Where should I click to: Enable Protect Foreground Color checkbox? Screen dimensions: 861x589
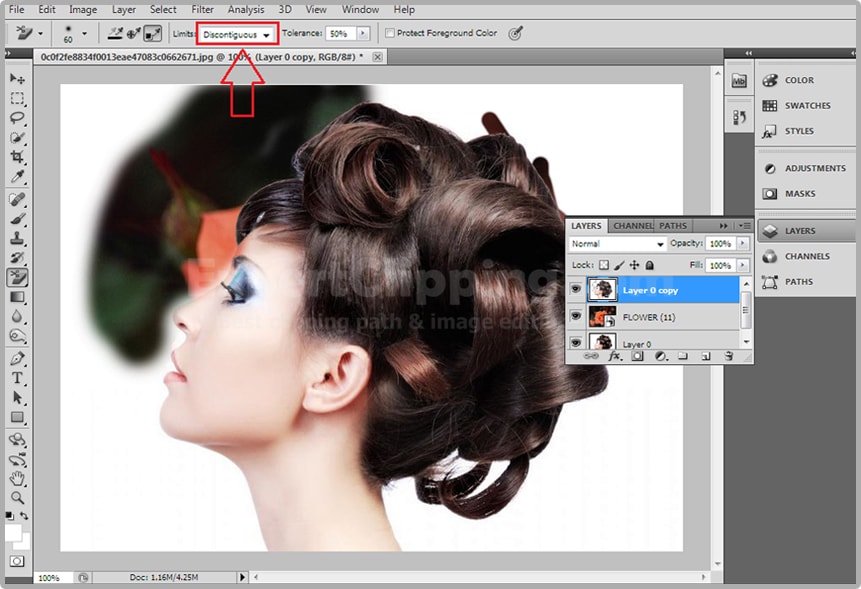click(390, 33)
